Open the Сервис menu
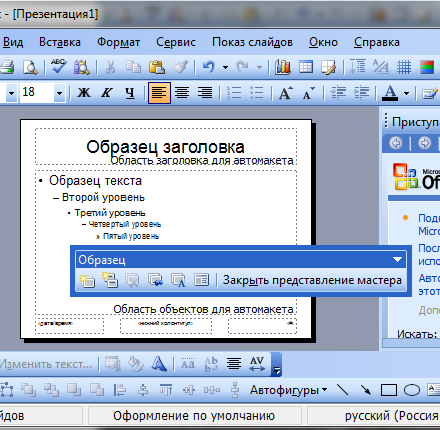Screen dimensions: 440x430 (176, 42)
